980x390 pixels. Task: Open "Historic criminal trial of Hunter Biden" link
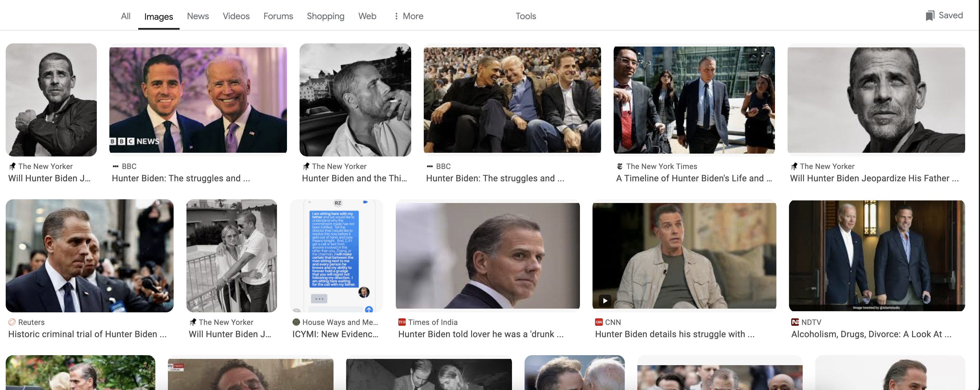pos(87,334)
